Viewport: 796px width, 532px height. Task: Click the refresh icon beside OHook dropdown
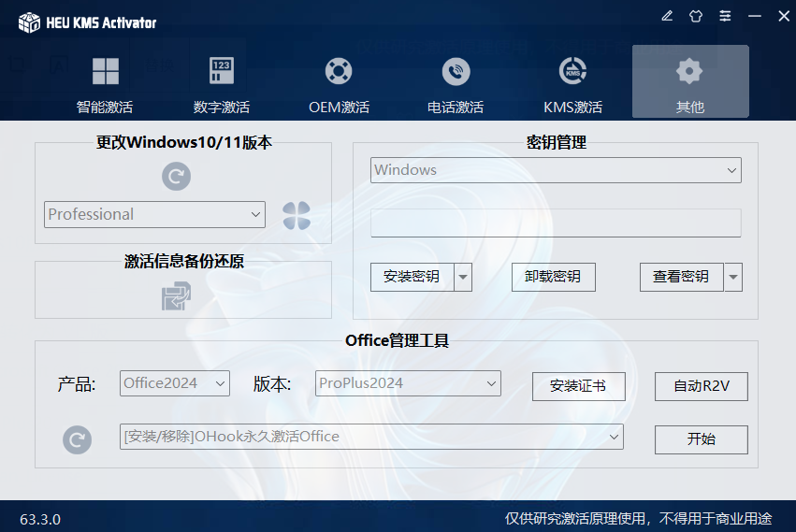pos(78,439)
